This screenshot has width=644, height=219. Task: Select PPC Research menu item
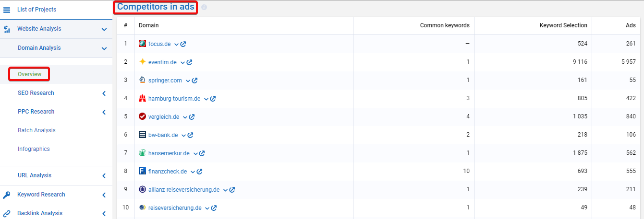36,112
